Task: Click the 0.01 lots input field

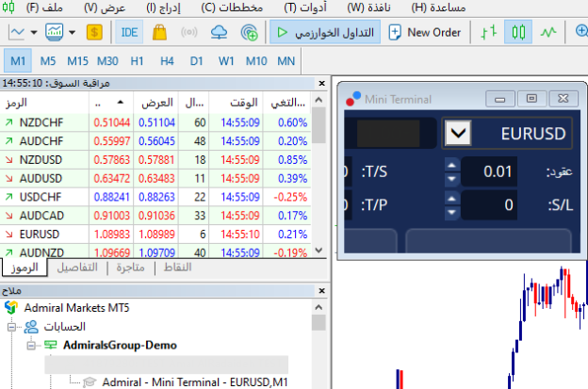Action: coord(489,171)
